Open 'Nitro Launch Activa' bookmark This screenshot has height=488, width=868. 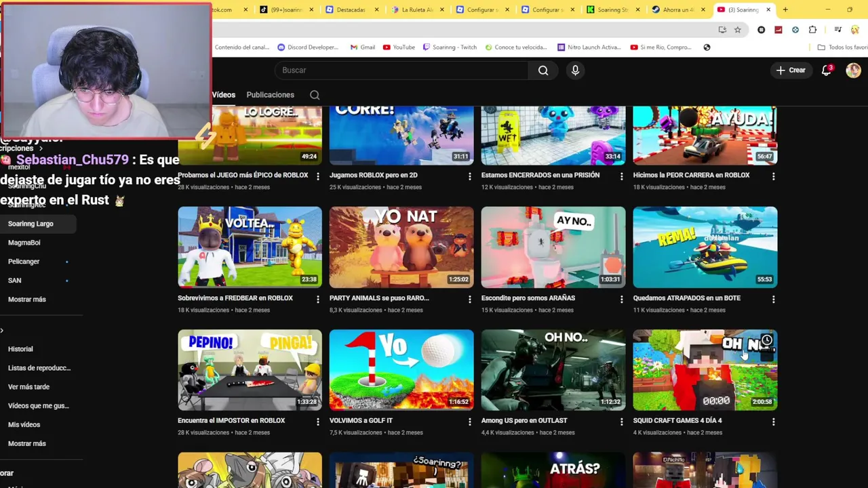tap(589, 47)
